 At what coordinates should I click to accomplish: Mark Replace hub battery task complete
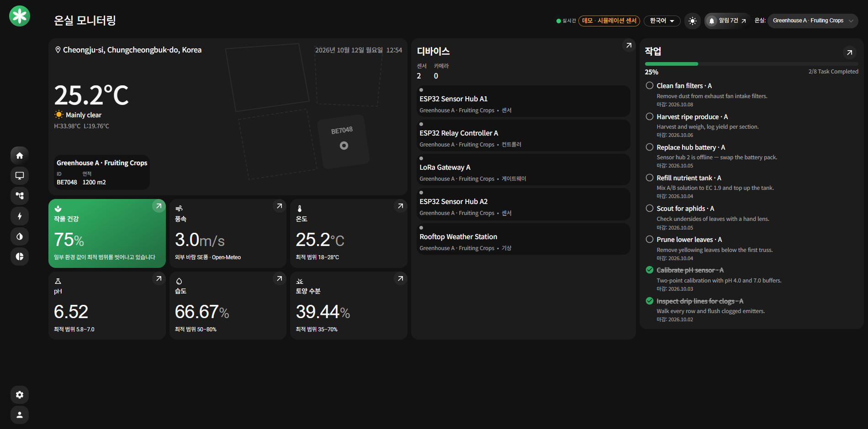[650, 147]
